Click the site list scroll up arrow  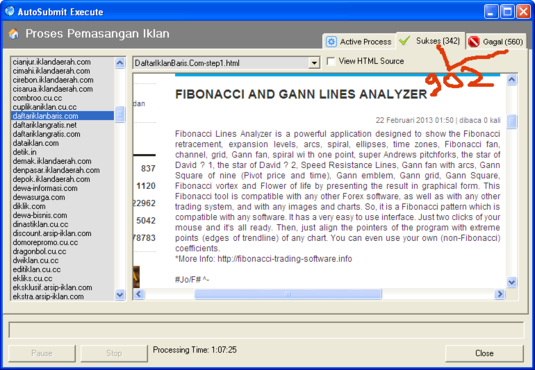(120, 63)
